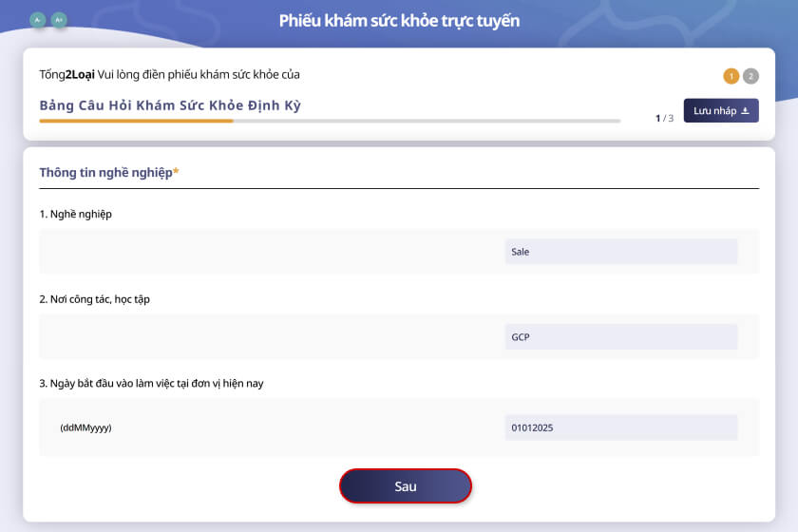Select the orange step 1 indicator
The width and height of the screenshot is (798, 532).
(x=731, y=76)
